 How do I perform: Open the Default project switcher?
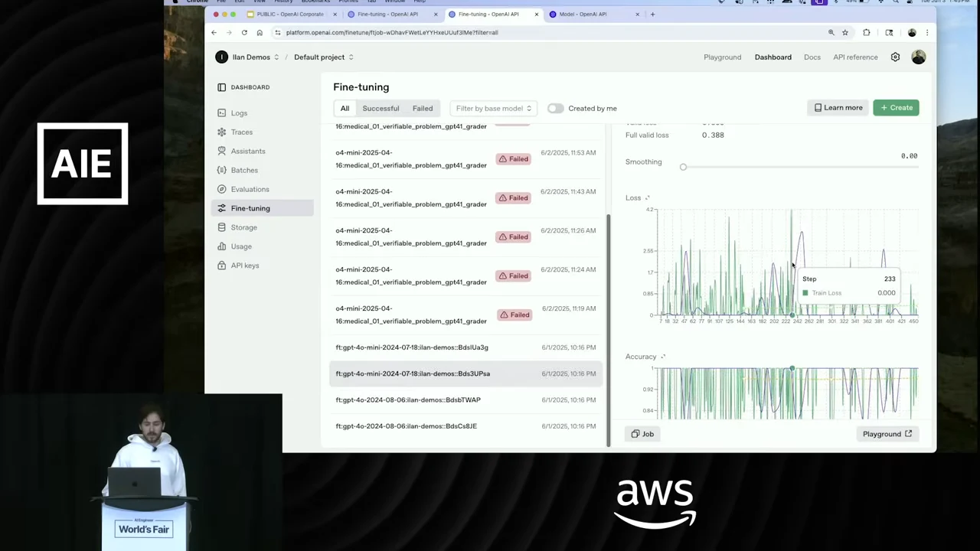[324, 57]
